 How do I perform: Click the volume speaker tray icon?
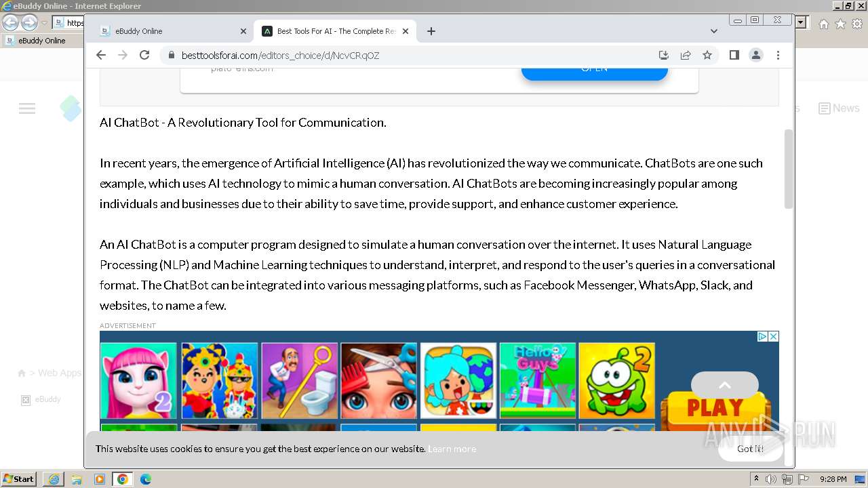(771, 479)
